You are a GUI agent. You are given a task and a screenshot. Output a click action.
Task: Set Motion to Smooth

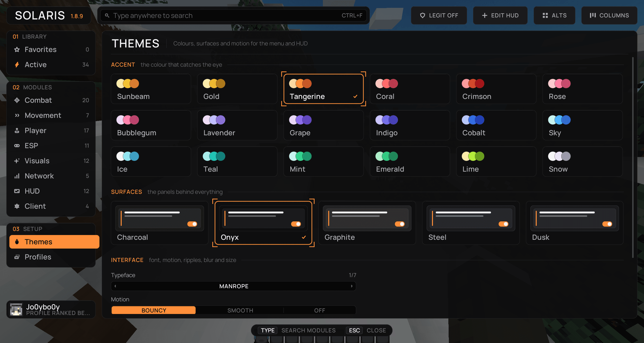240,310
